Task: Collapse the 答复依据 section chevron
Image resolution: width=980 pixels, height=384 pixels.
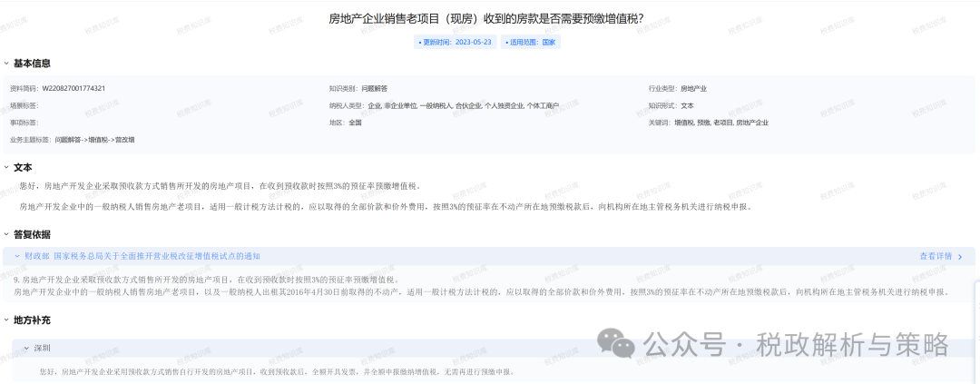Action: (5, 234)
